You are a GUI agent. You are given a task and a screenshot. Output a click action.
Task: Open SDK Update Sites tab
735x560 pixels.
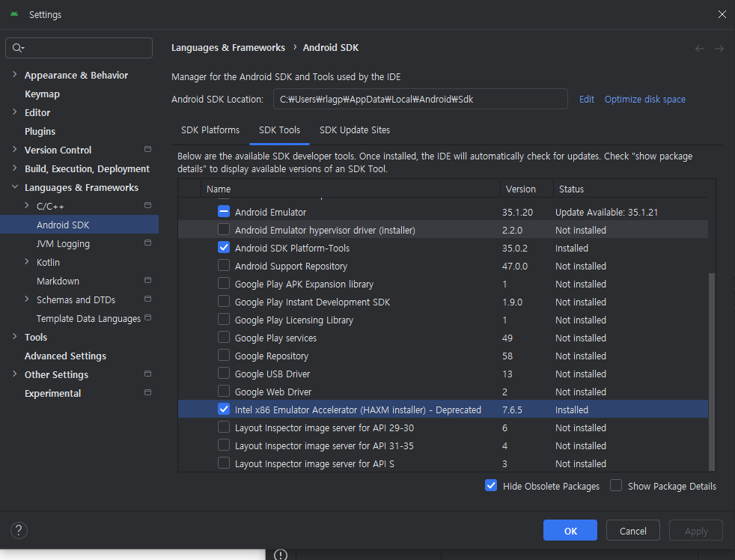(x=355, y=130)
